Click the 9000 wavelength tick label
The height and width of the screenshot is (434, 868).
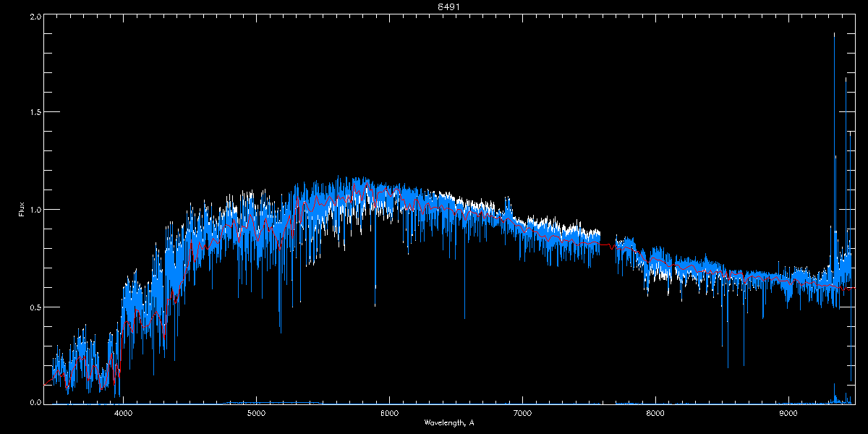click(788, 413)
